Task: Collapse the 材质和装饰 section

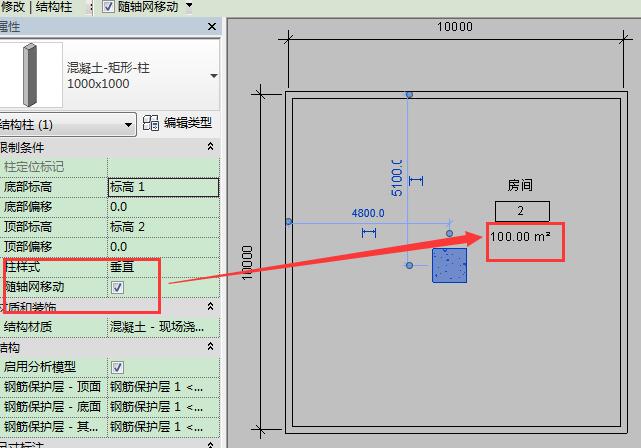Action: (211, 306)
